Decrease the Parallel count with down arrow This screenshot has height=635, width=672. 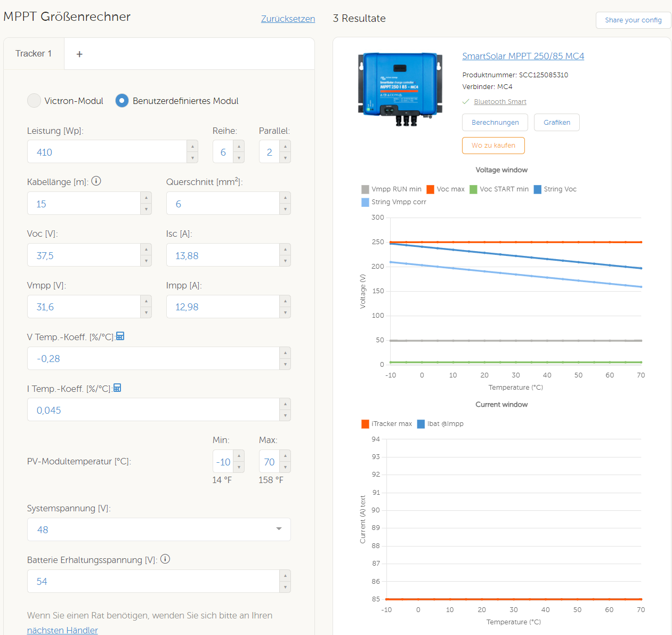pos(285,158)
